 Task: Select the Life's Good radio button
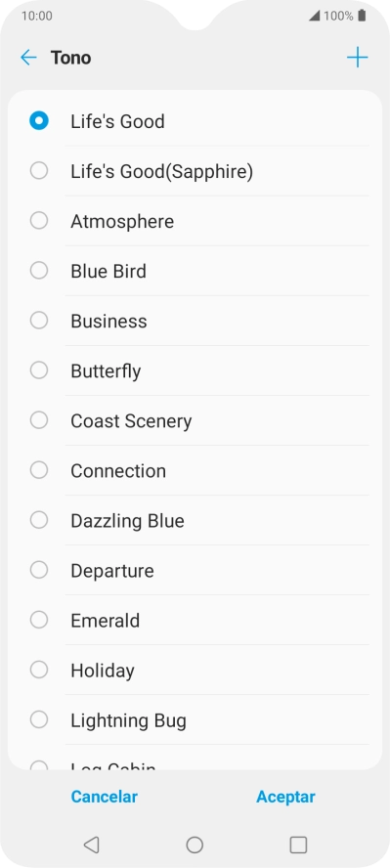tap(39, 120)
